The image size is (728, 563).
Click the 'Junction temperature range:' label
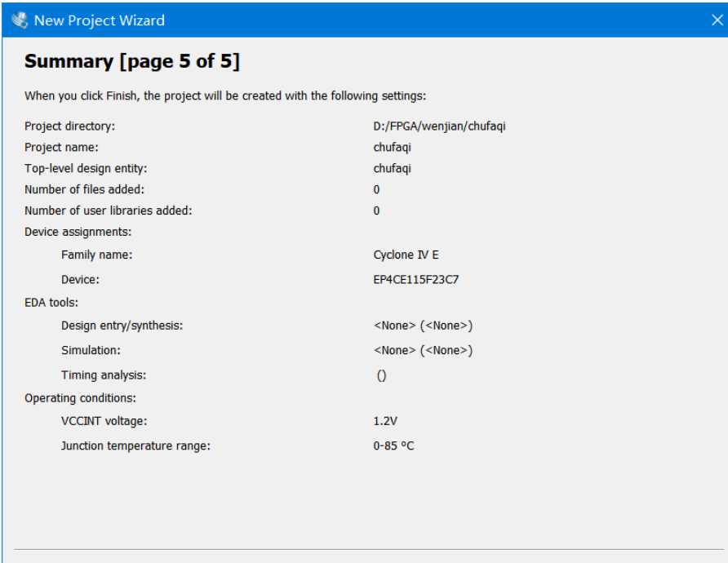coord(135,446)
